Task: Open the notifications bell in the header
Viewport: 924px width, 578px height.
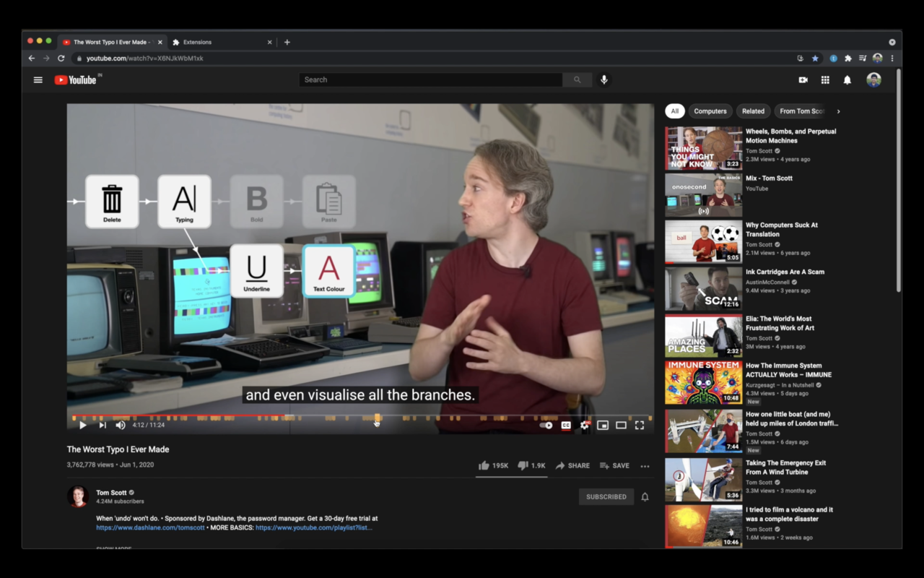Action: coord(847,80)
